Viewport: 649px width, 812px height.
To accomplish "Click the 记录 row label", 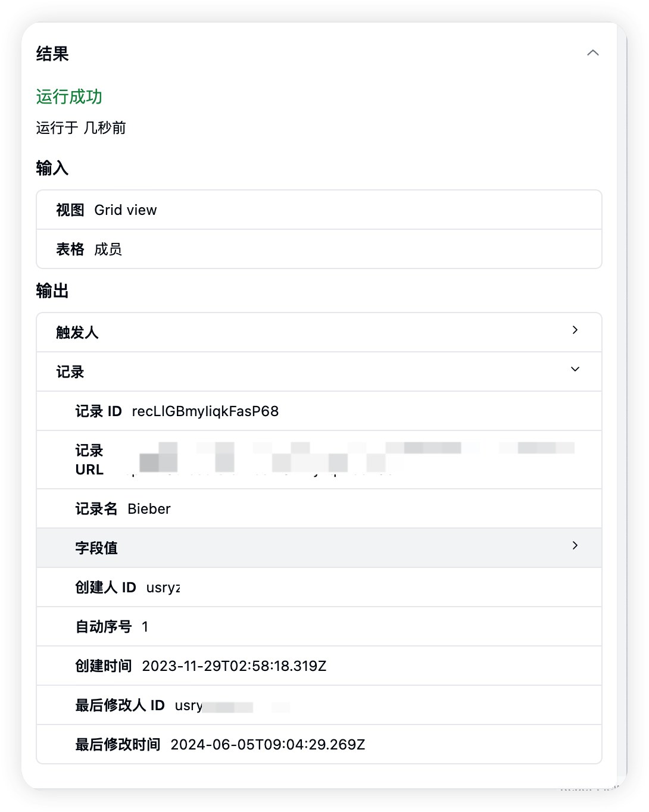I will click(x=70, y=371).
